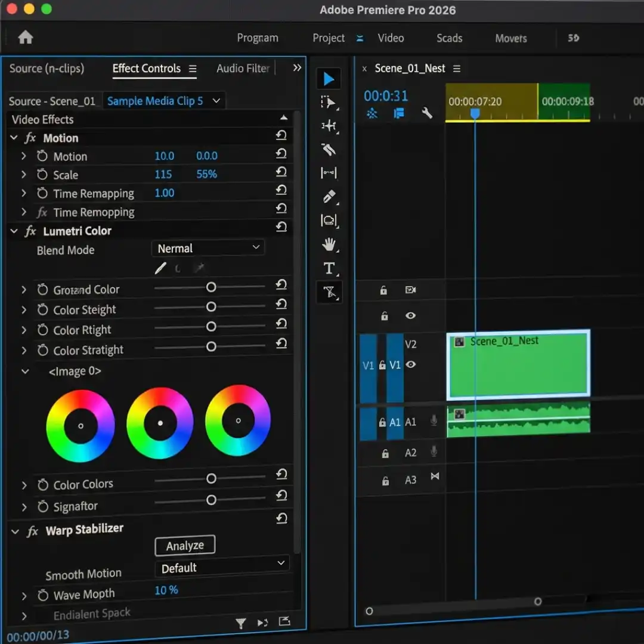
Task: Adjust the Color Steight slider handle
Action: (x=211, y=307)
